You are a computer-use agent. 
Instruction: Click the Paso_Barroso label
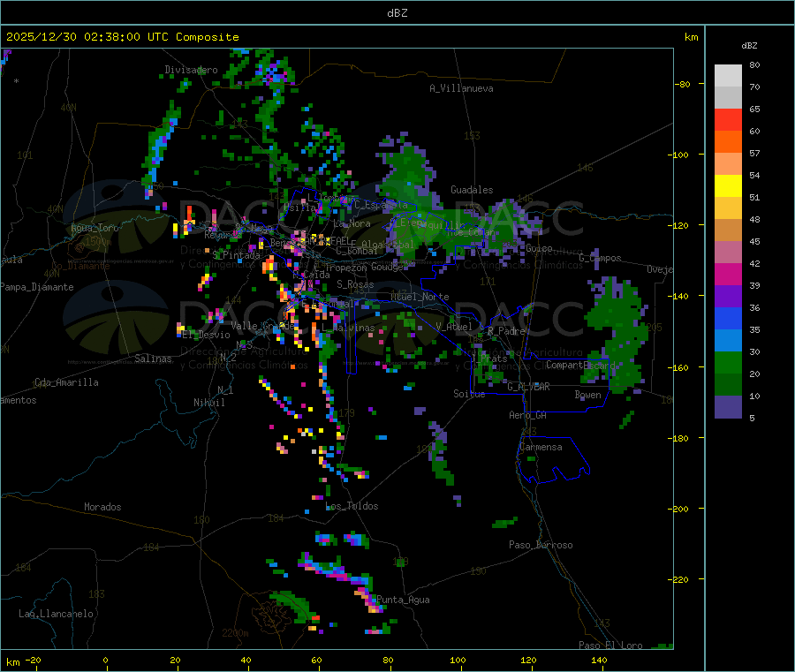pyautogui.click(x=541, y=545)
